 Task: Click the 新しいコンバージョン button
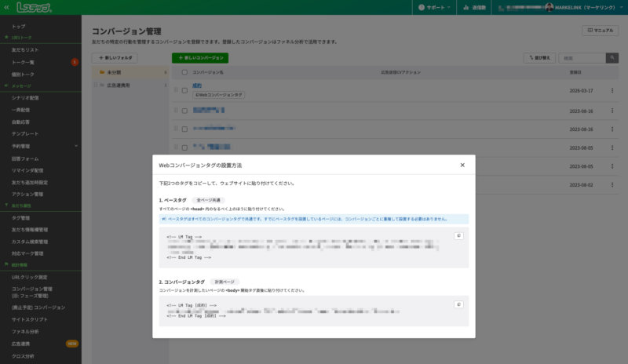(x=200, y=58)
